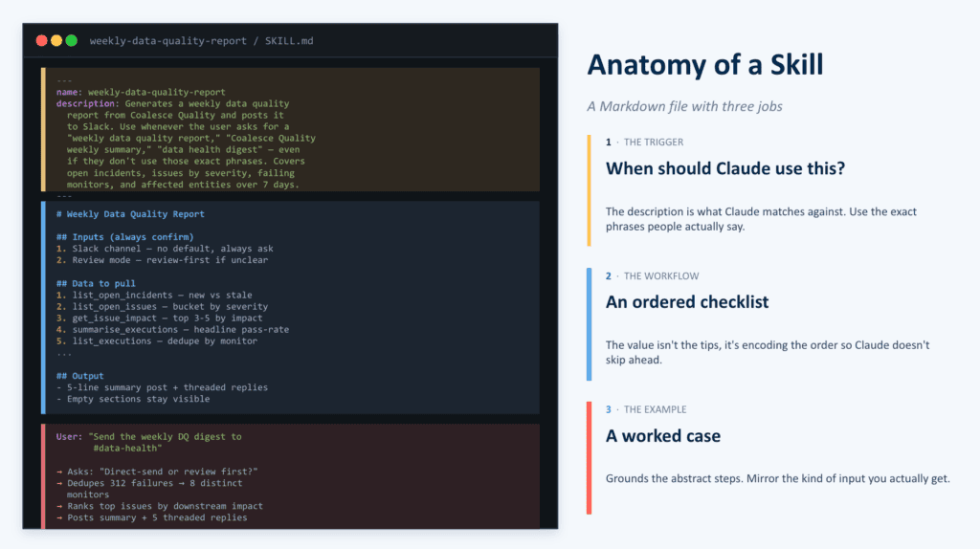Click the heading 'A worked case'

662,436
